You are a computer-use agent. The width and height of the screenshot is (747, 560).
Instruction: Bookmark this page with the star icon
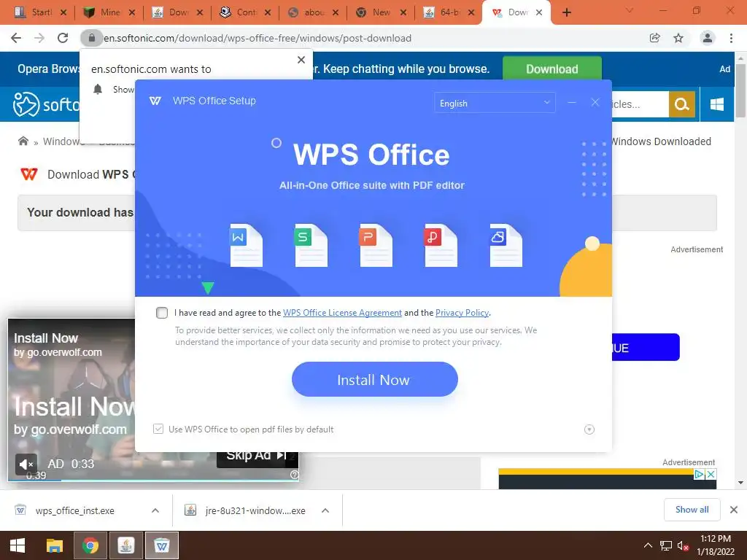tap(678, 38)
